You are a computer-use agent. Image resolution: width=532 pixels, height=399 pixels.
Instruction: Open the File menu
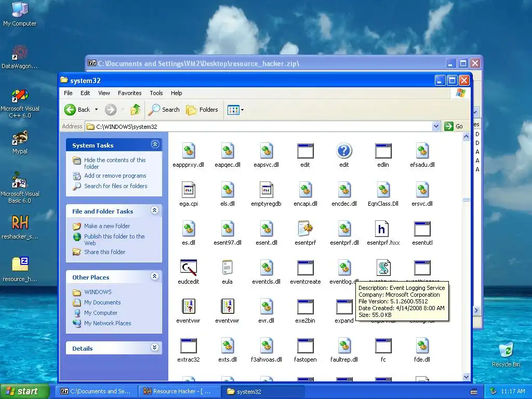pos(68,93)
